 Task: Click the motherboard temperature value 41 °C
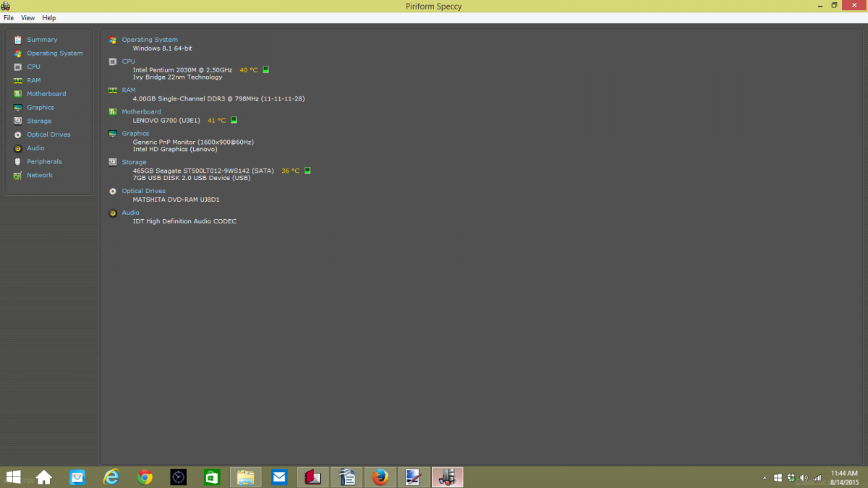point(216,121)
